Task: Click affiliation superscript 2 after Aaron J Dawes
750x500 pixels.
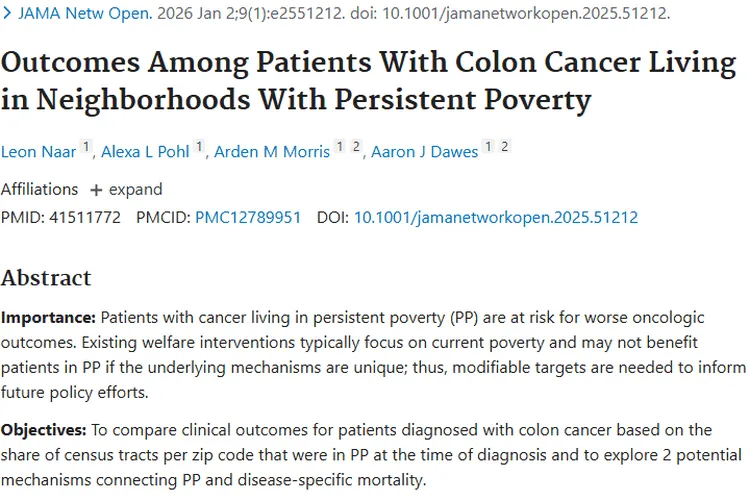Action: point(505,147)
